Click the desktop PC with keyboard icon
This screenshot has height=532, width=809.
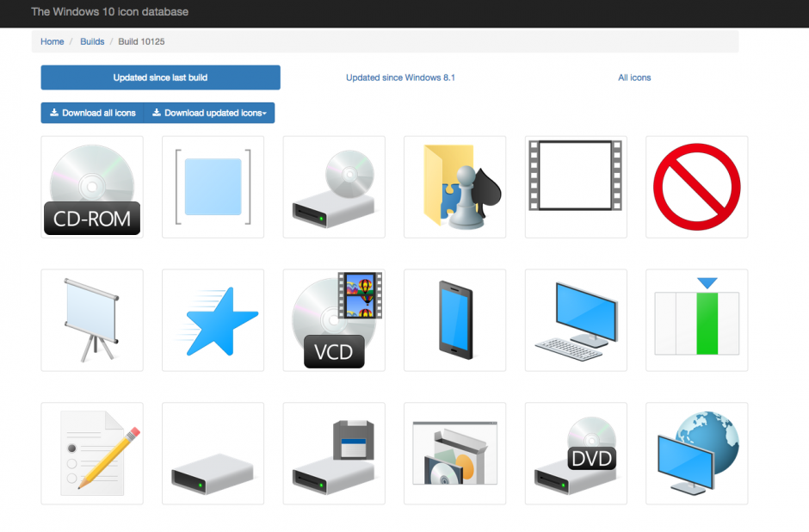[576, 320]
